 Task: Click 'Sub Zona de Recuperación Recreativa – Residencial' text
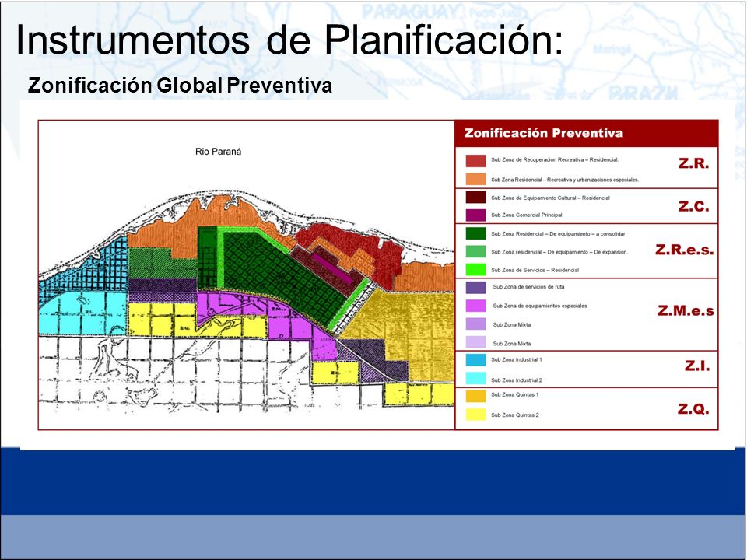tap(555, 160)
